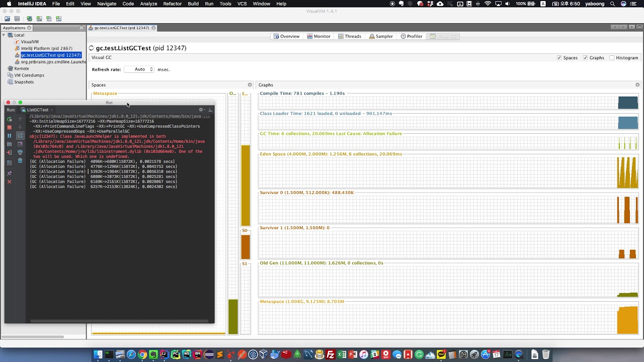Open the VCS menu

click(242, 4)
